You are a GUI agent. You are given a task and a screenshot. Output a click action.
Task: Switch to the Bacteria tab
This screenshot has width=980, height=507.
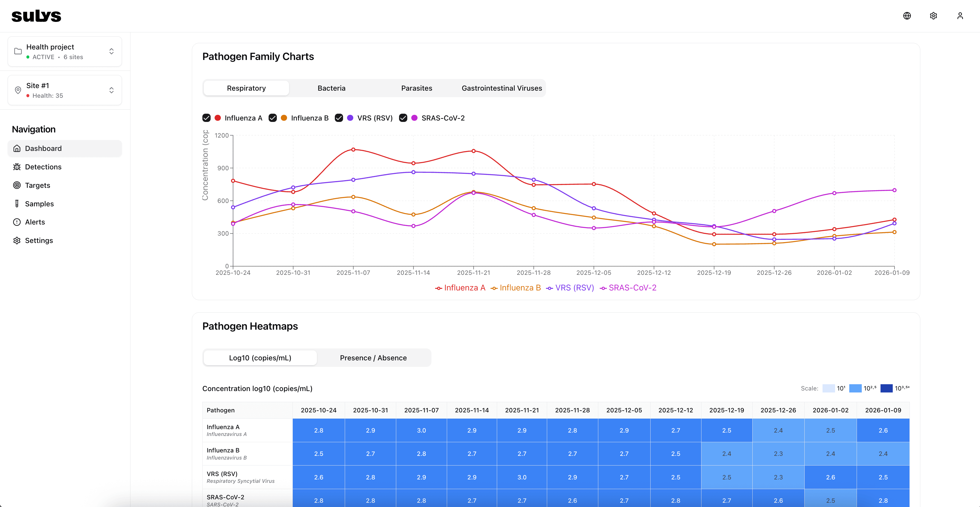click(x=331, y=88)
